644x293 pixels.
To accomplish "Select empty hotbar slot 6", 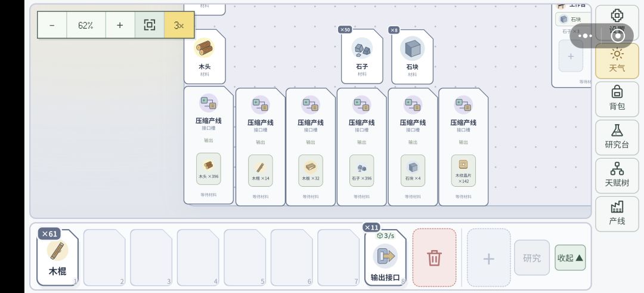I will [292, 258].
